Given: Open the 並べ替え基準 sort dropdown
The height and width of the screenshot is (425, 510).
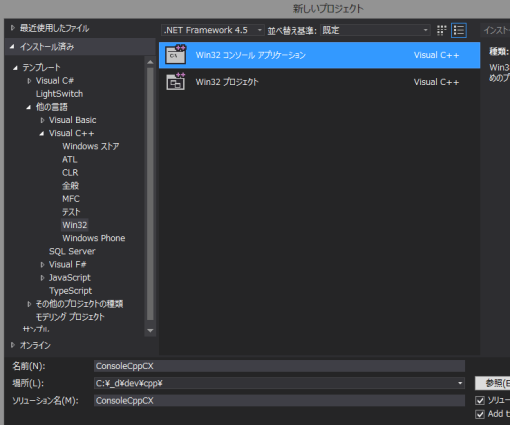Looking at the screenshot, I should 375,30.
